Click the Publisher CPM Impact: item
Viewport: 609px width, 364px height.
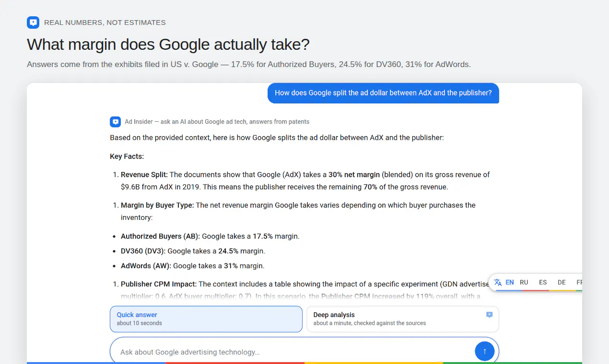point(305,290)
